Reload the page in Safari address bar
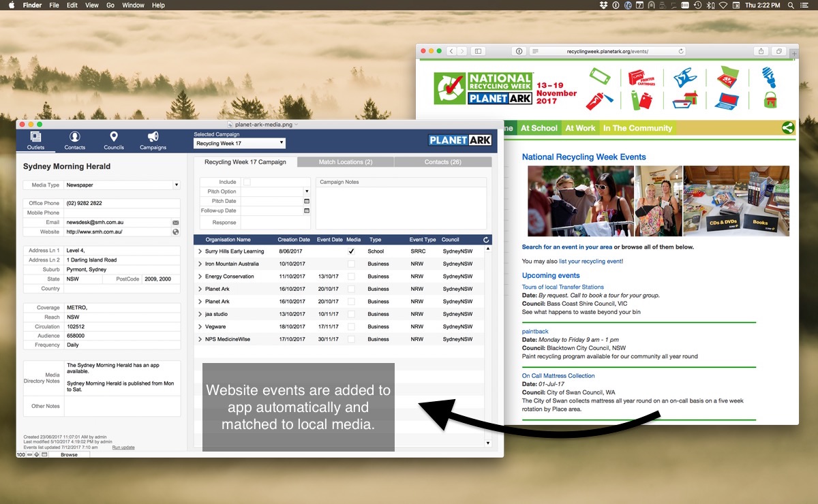 (681, 51)
